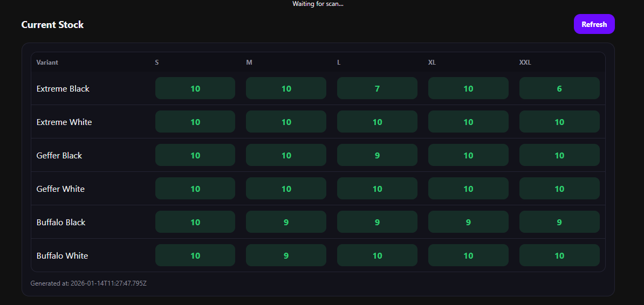This screenshot has height=305, width=644.
Task: Click the Current Stock heading
Action: coord(52,25)
